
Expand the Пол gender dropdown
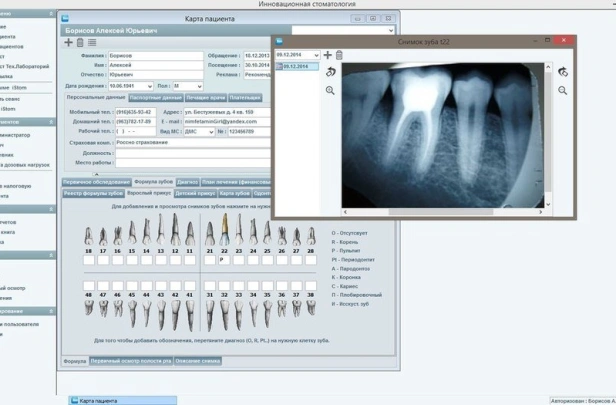tap(199, 87)
